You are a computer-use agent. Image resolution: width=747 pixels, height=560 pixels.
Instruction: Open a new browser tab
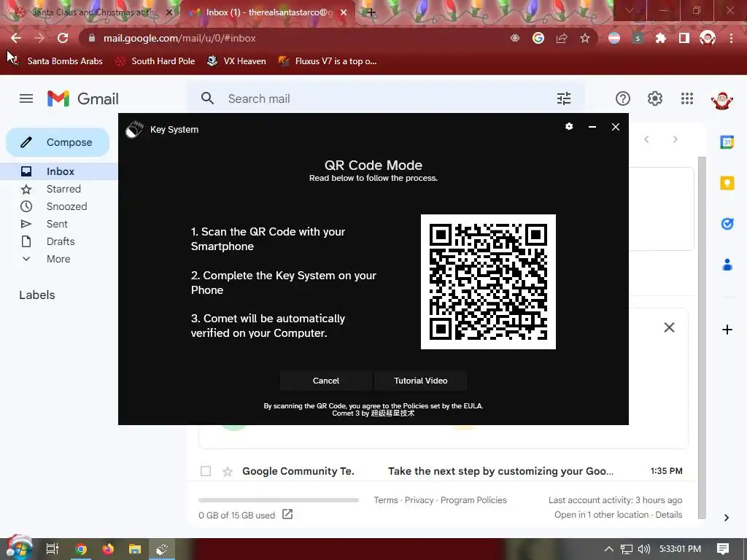(371, 12)
